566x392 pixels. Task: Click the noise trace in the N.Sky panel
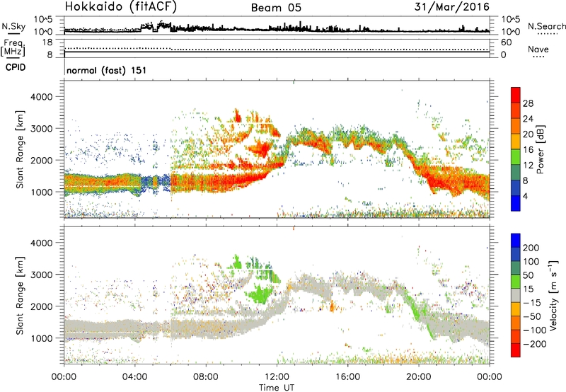pyautogui.click(x=277, y=28)
